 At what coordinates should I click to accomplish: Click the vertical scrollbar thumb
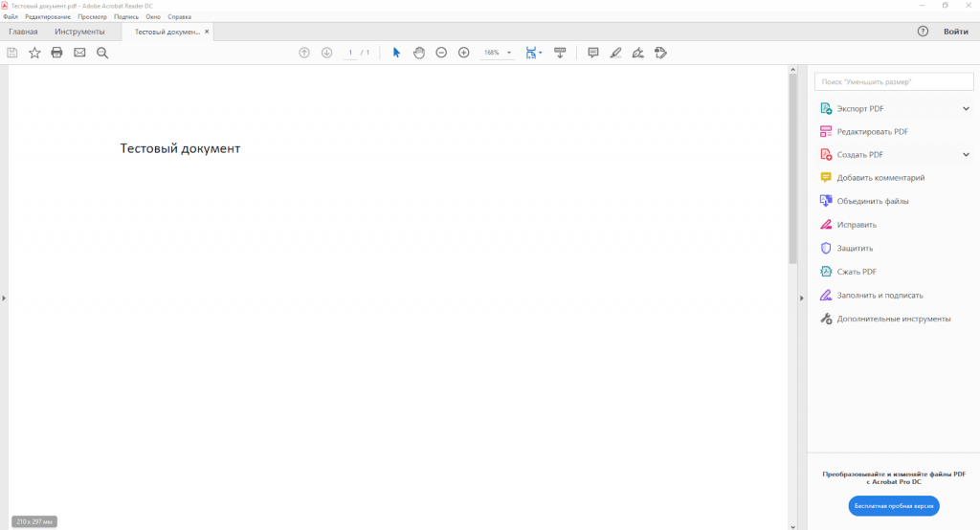point(793,168)
